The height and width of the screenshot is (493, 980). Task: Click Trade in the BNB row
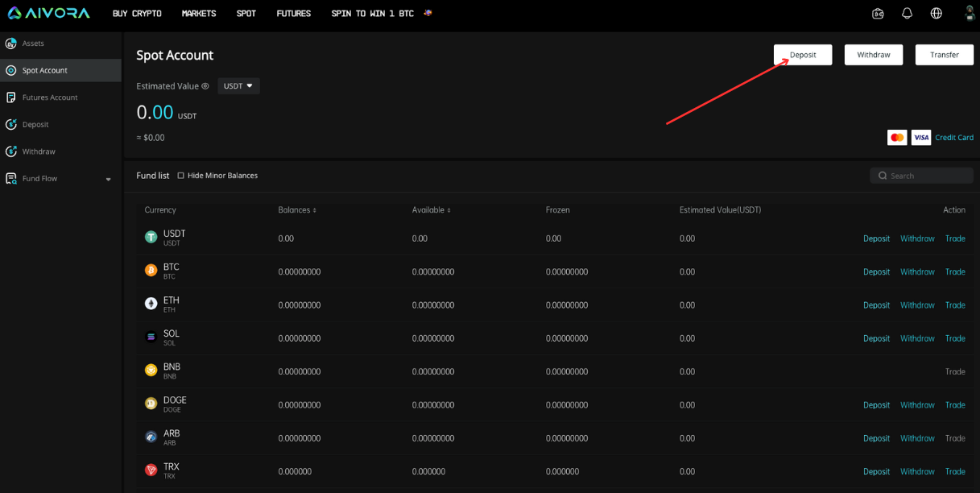[955, 372]
